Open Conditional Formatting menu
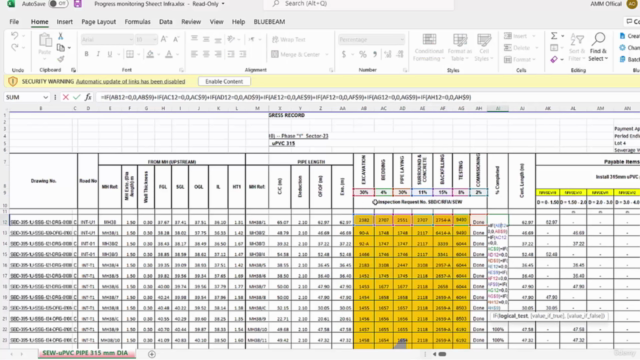 pos(429,47)
